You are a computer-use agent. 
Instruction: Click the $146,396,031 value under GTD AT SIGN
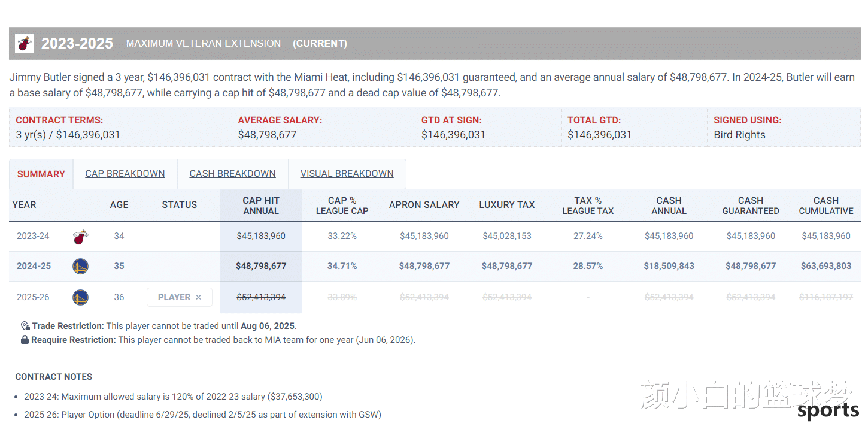coord(453,135)
